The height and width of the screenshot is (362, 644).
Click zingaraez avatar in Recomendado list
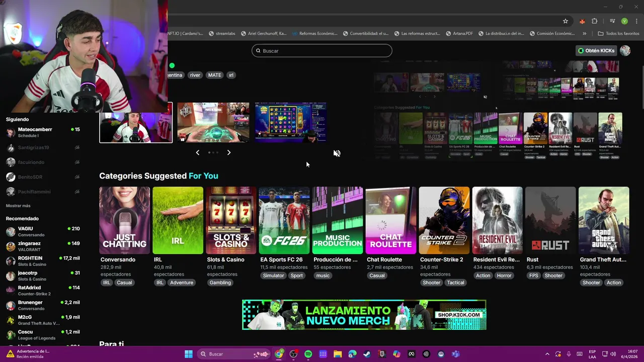[x=11, y=246]
